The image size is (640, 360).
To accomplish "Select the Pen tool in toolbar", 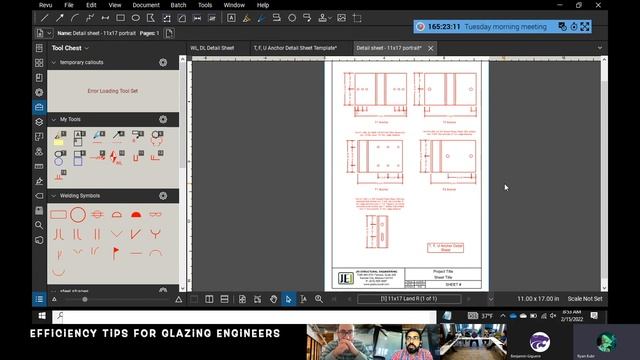I will (x=261, y=18).
